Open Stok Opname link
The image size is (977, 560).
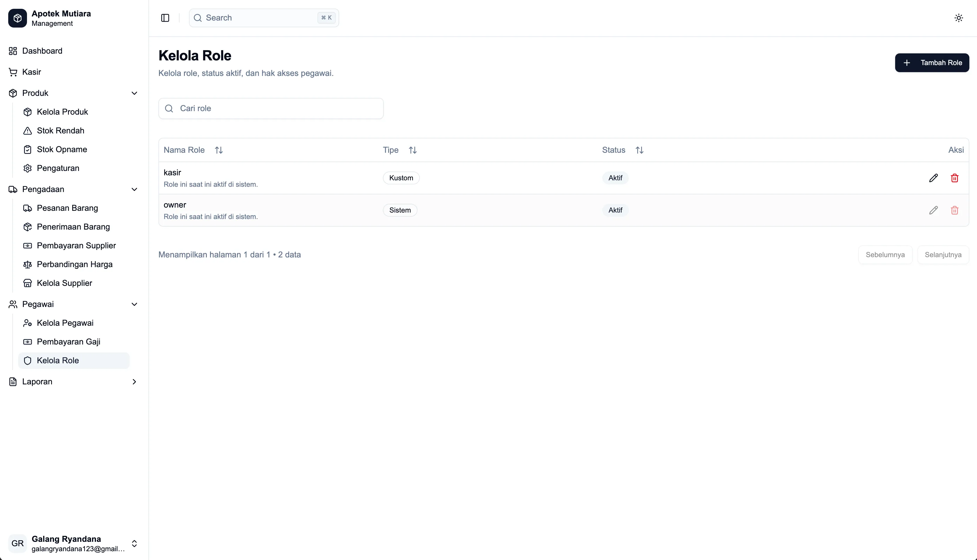[x=74, y=150]
